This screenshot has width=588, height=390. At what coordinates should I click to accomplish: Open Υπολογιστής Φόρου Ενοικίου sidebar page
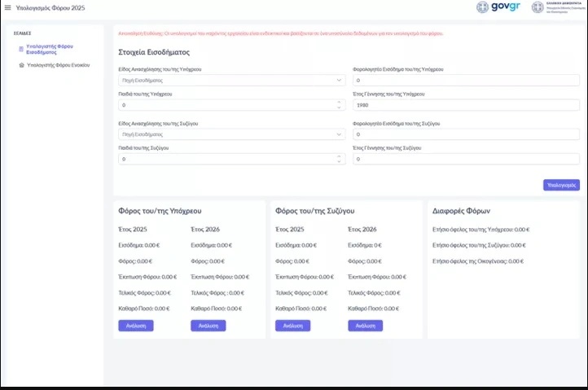point(58,64)
